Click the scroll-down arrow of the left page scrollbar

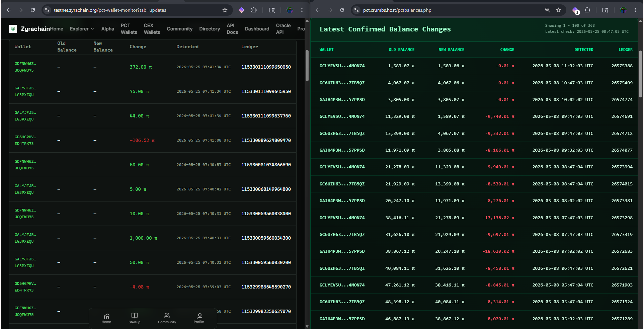(x=307, y=326)
